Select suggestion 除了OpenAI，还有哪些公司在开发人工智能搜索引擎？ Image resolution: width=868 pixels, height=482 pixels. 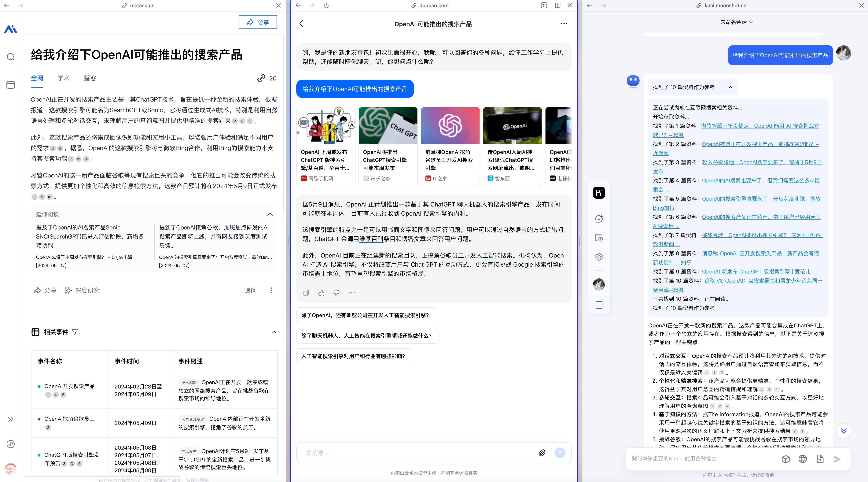(366, 315)
